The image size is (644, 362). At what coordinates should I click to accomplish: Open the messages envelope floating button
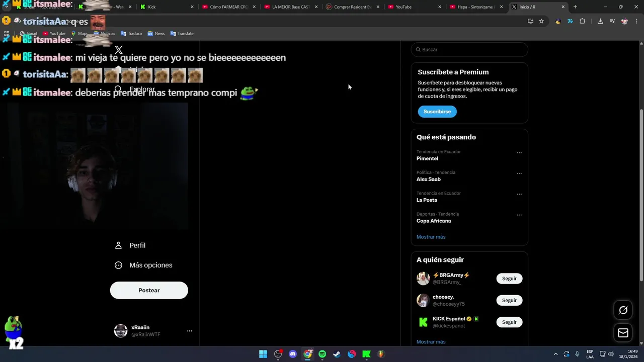623,333
